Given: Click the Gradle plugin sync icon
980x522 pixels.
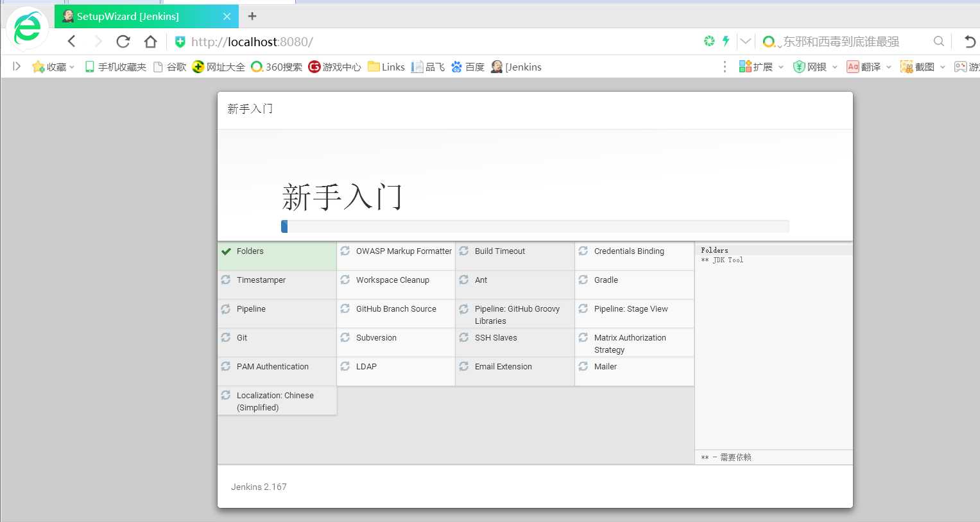Looking at the screenshot, I should pyautogui.click(x=583, y=280).
